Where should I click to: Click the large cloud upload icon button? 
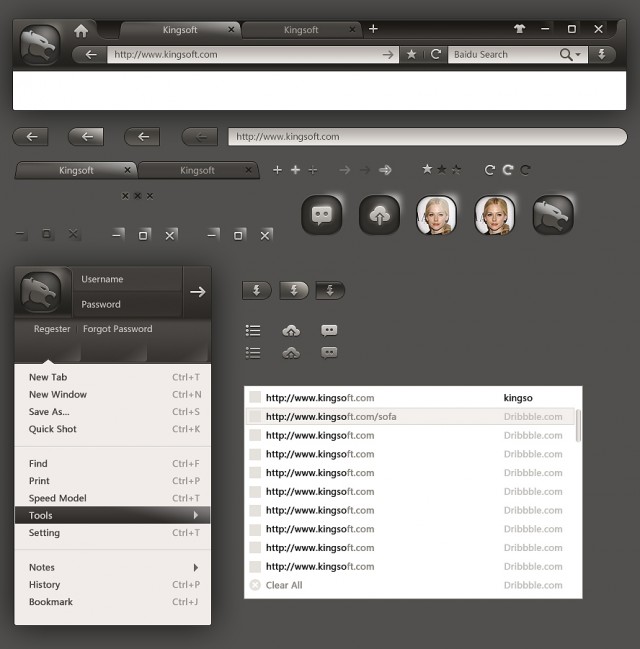[379, 215]
